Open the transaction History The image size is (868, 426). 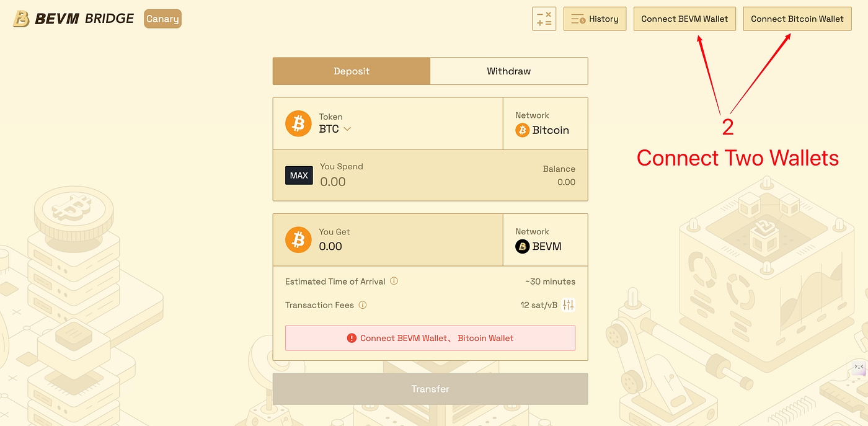pos(595,19)
